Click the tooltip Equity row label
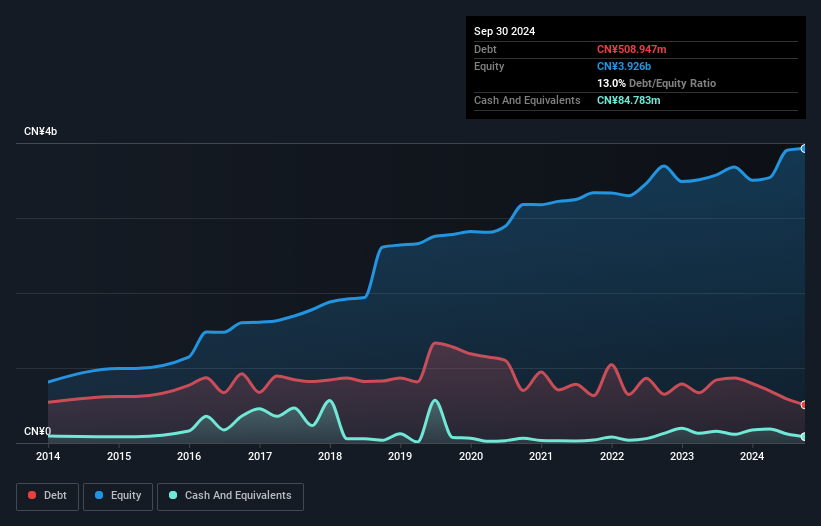Screen dimensions: 821x526 tap(489, 66)
